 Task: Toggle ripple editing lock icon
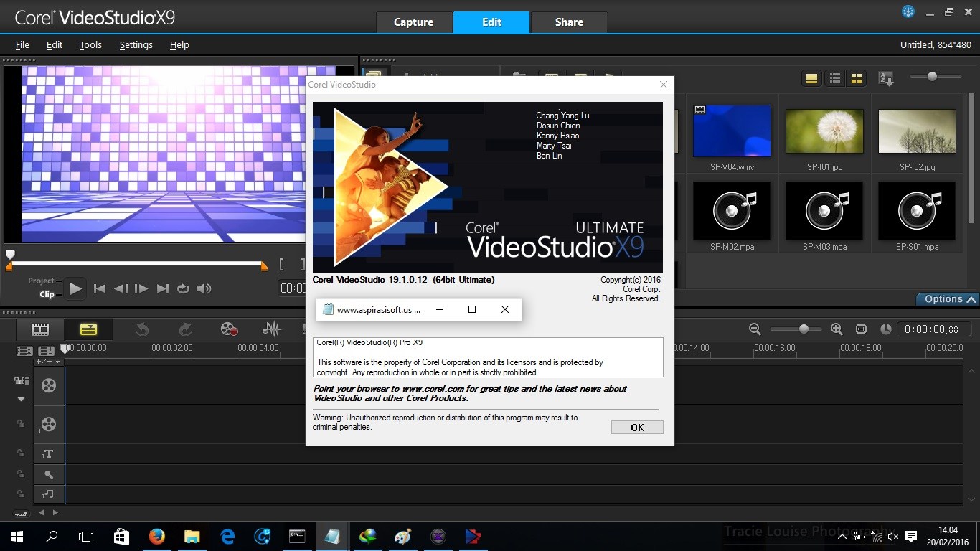click(22, 380)
